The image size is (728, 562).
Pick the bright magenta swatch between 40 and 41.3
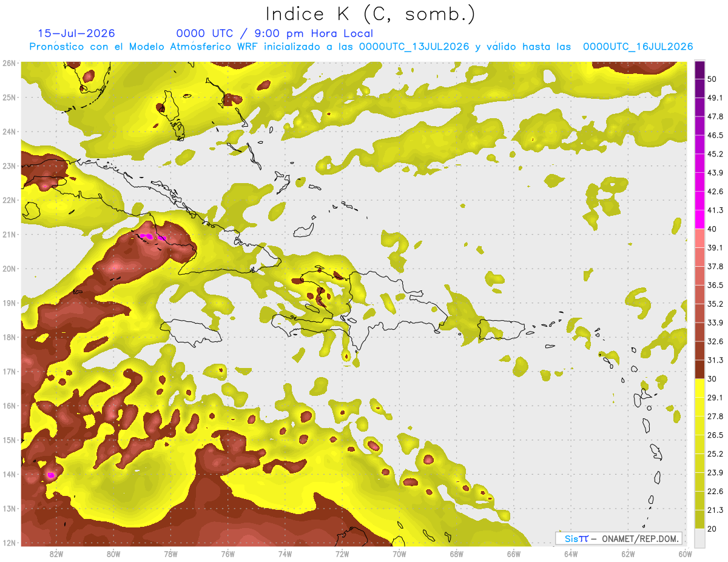(x=699, y=219)
